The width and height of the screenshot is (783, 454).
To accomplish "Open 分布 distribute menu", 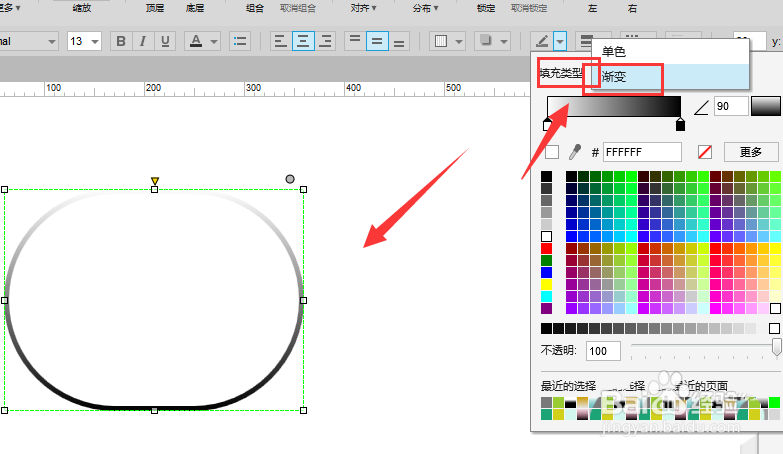I will click(425, 8).
